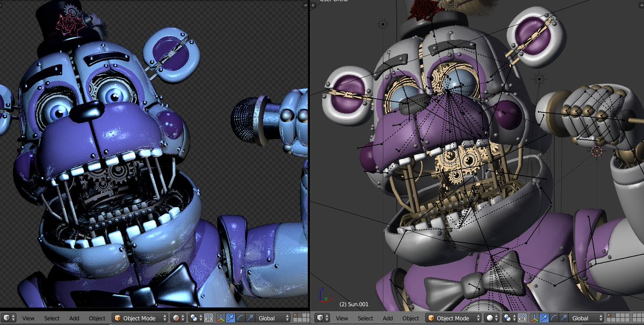Open View menu in solid viewport header
This screenshot has height=325, width=644.
click(x=342, y=318)
